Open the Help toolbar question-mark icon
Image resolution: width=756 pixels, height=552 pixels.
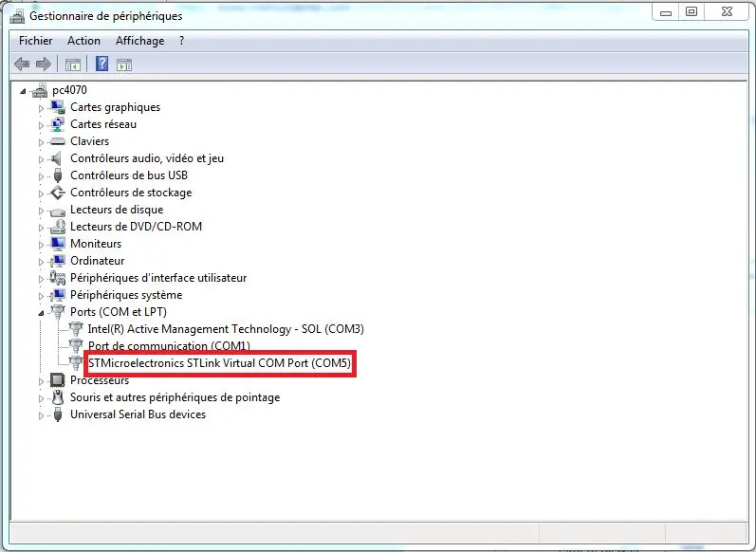[101, 64]
